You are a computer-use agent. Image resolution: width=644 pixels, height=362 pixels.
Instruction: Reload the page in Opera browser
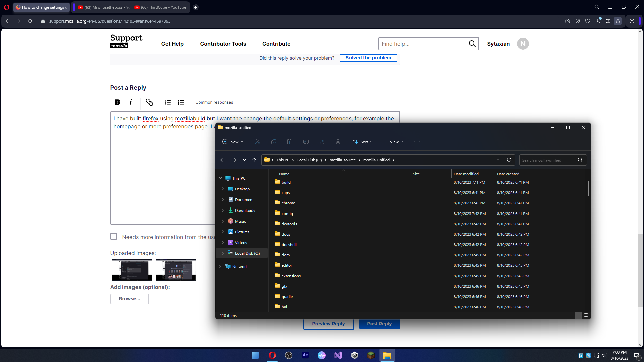coord(30,21)
